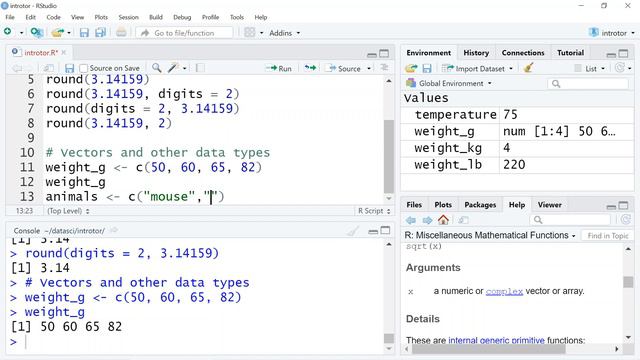The width and height of the screenshot is (640, 360).
Task: Click the Run button in the editor
Action: click(x=279, y=69)
